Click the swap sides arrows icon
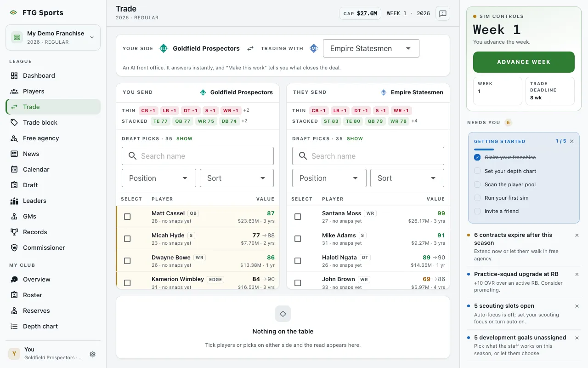Image resolution: width=588 pixels, height=368 pixels. click(250, 48)
